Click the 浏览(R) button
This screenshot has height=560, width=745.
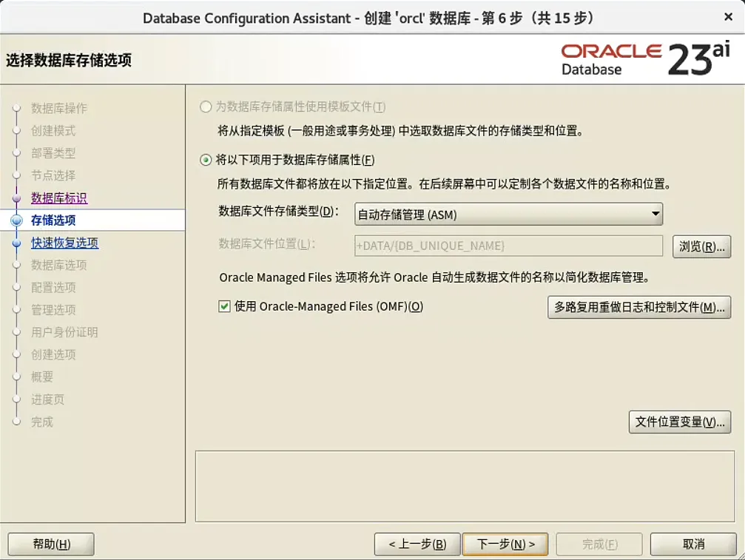click(x=701, y=246)
